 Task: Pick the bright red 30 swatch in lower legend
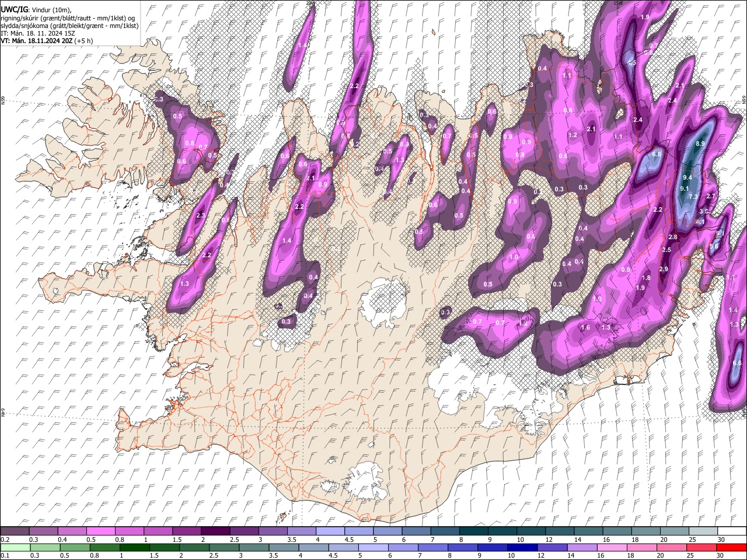click(731, 547)
